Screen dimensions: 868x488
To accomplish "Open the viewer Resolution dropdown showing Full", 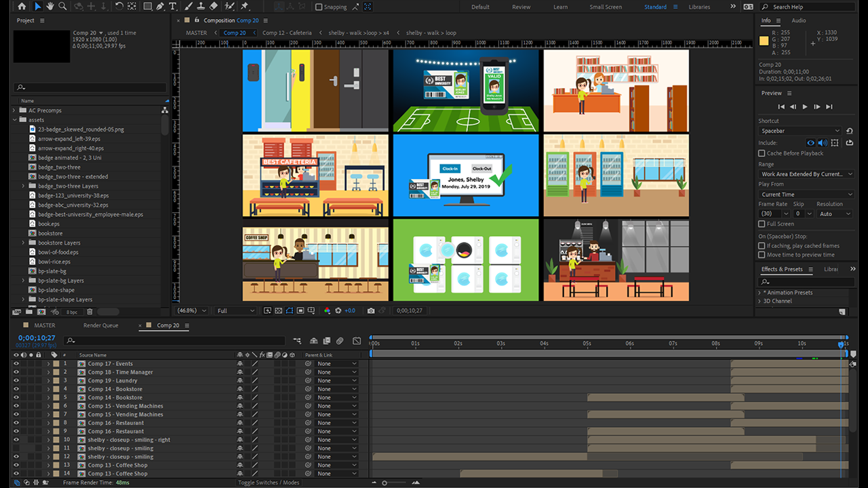I will click(x=235, y=310).
